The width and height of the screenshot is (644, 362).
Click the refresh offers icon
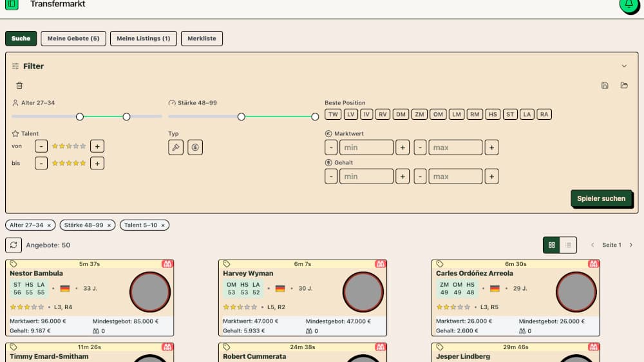[x=14, y=245]
